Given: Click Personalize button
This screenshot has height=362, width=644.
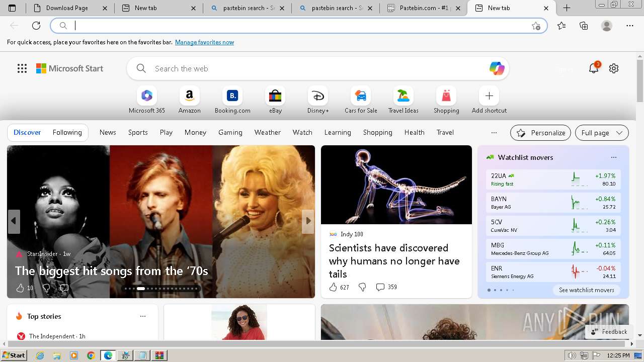Looking at the screenshot, I should point(540,133).
